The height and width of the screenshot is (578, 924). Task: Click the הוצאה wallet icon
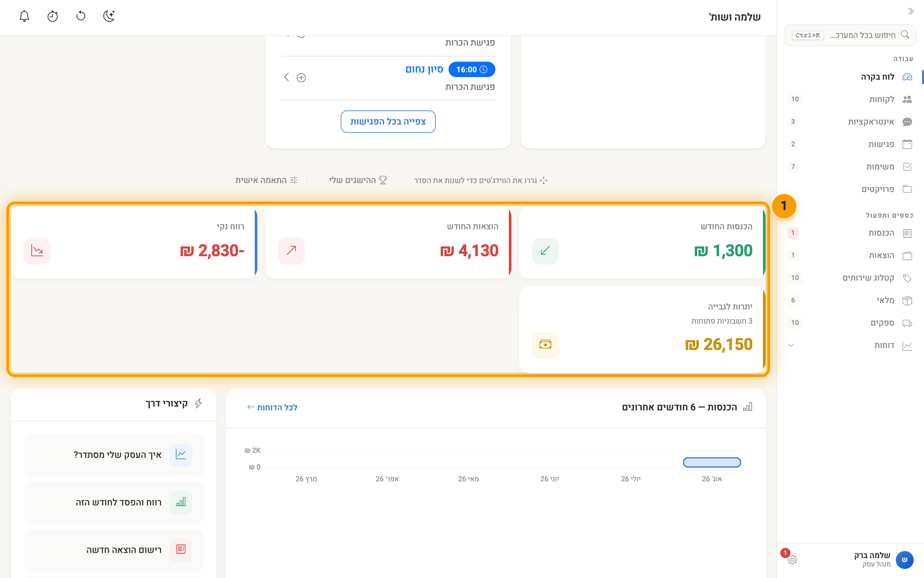click(x=907, y=255)
